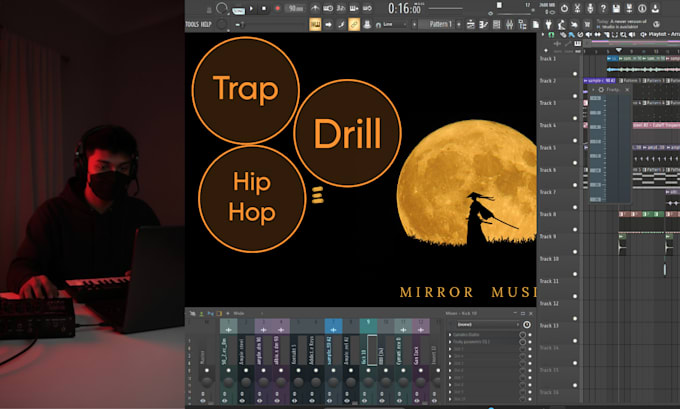Toggle the 3-2-1 countdown before recording icon
The width and height of the screenshot is (680, 409).
(341, 8)
